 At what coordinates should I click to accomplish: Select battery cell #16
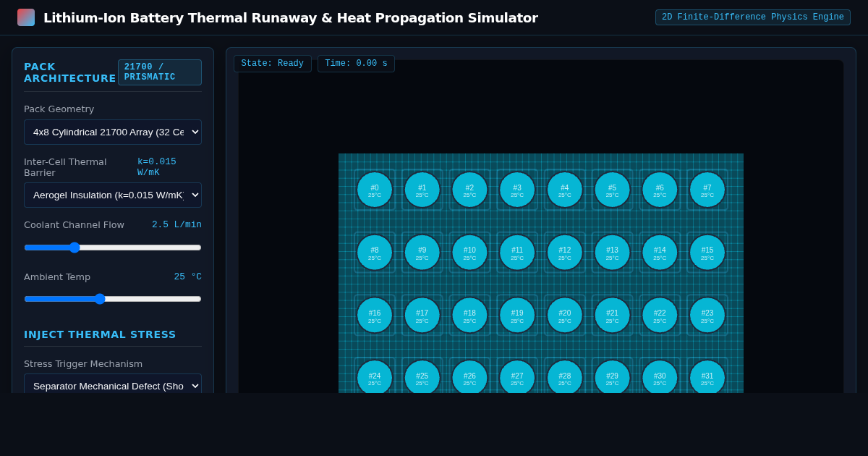coord(375,316)
